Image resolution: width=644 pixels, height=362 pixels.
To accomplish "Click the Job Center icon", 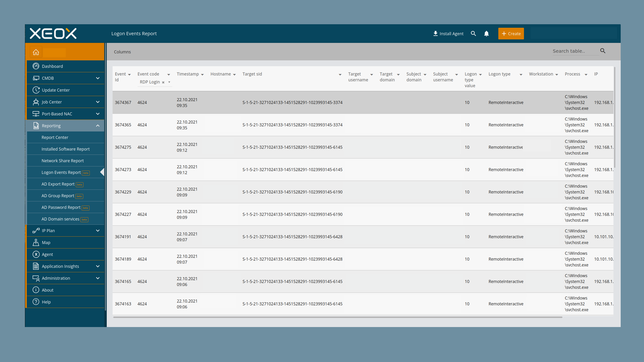I will pos(36,102).
